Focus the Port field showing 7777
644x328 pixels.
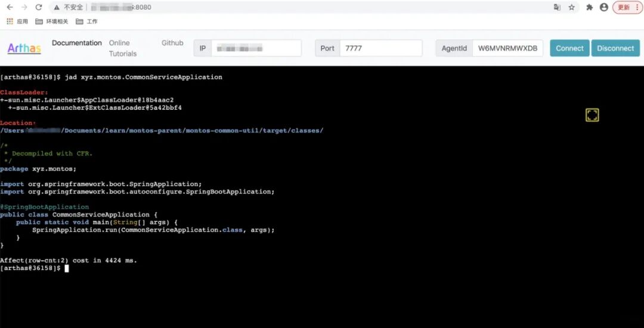click(x=380, y=48)
